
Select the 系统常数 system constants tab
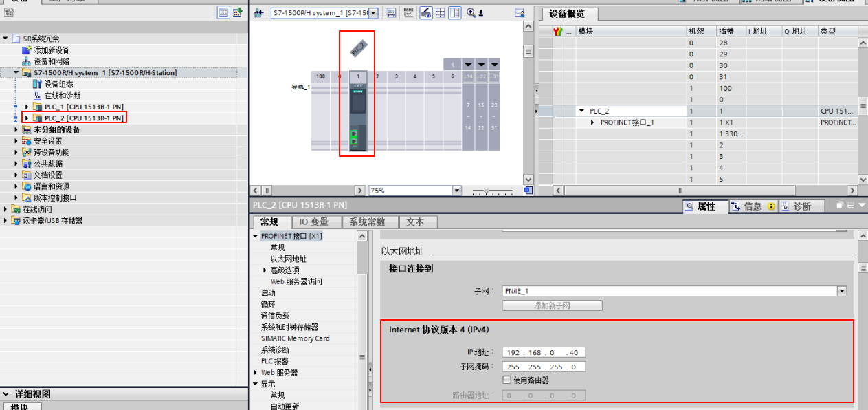point(369,222)
